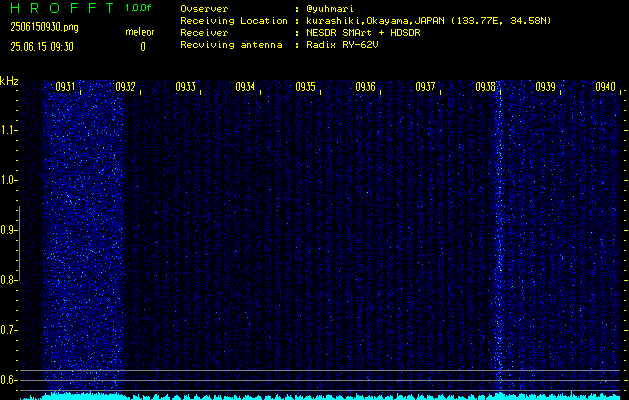This screenshot has width=629, height=400.
Task: Click the timestamp 25.06.15 09:30
Action: point(42,47)
